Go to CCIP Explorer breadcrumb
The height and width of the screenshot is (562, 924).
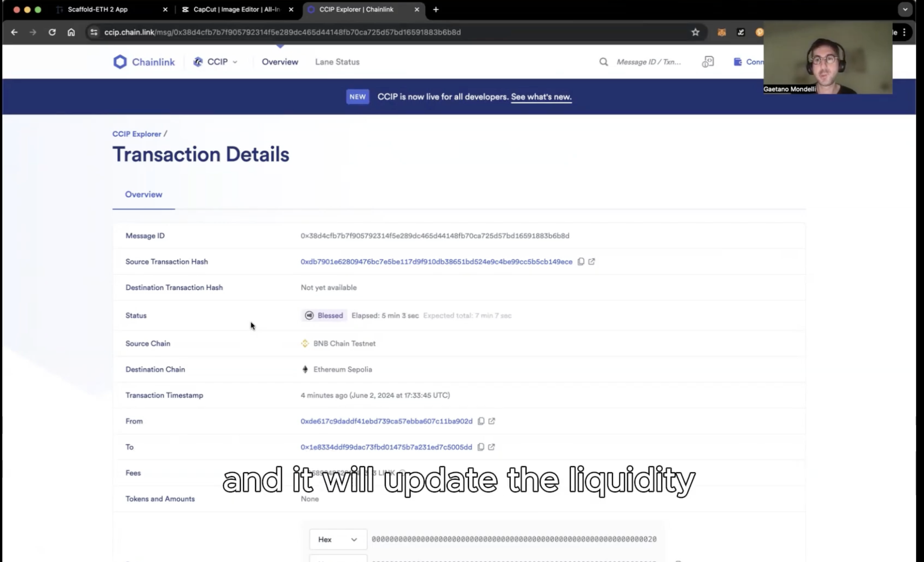[137, 134]
